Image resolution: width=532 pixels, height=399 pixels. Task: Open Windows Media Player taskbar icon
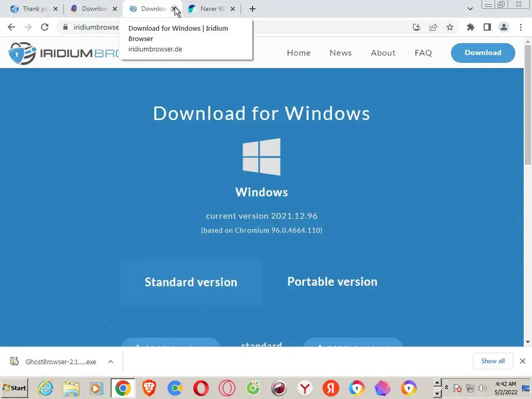(x=97, y=388)
